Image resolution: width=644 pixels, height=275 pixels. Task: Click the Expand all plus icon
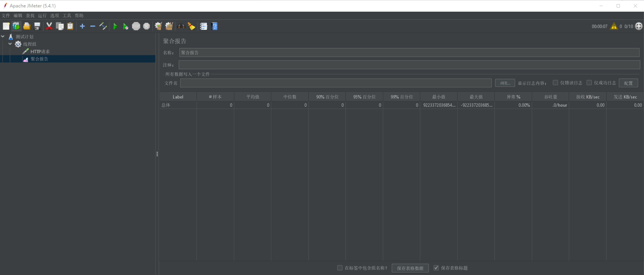(82, 26)
